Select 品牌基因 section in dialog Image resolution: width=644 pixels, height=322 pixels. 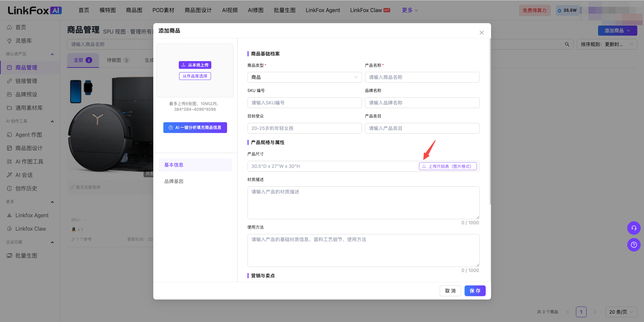tap(195, 181)
